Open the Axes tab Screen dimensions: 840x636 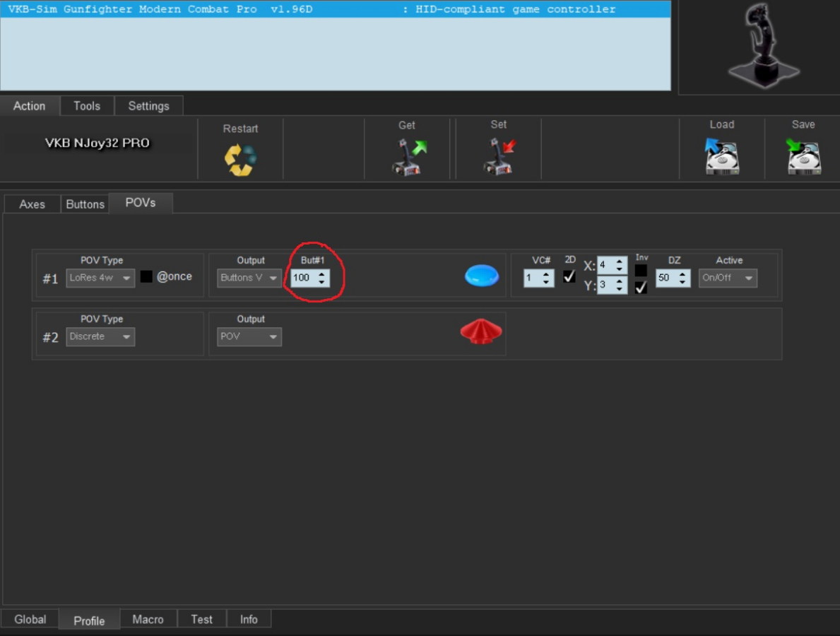(x=32, y=204)
